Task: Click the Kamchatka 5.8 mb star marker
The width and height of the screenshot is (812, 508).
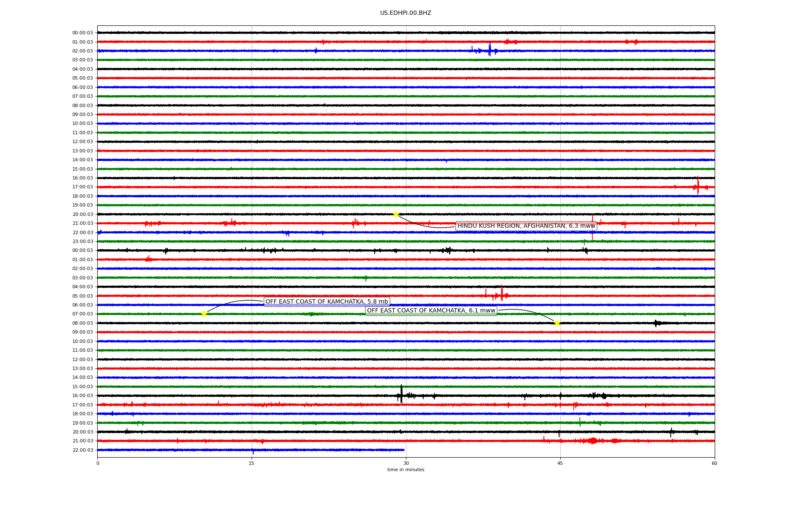Action: tap(204, 314)
